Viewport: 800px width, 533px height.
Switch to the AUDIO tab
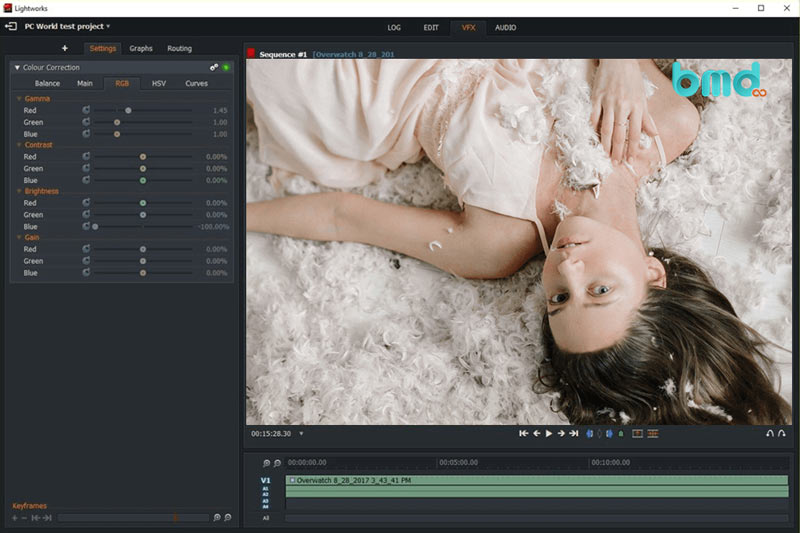pyautogui.click(x=505, y=28)
